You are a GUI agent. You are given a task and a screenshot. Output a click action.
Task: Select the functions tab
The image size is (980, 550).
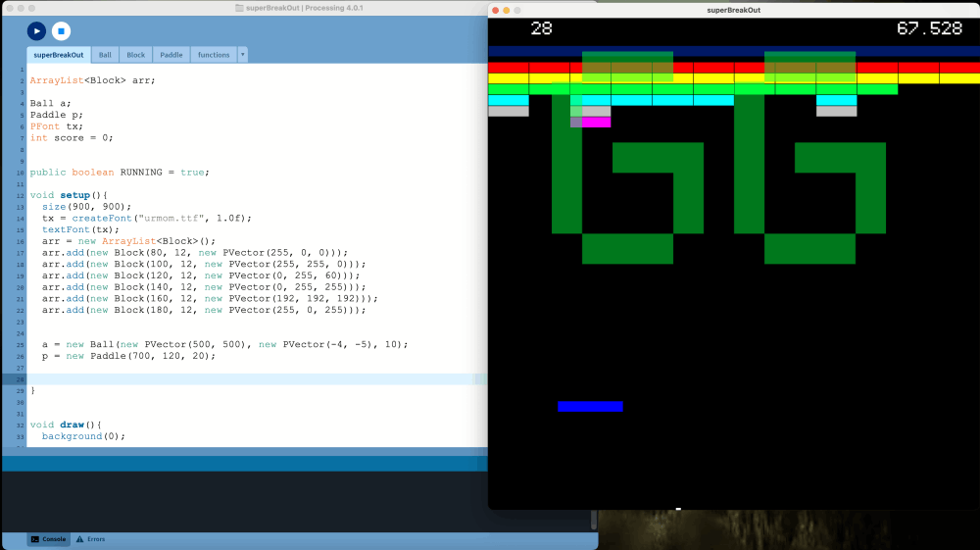[x=214, y=55]
